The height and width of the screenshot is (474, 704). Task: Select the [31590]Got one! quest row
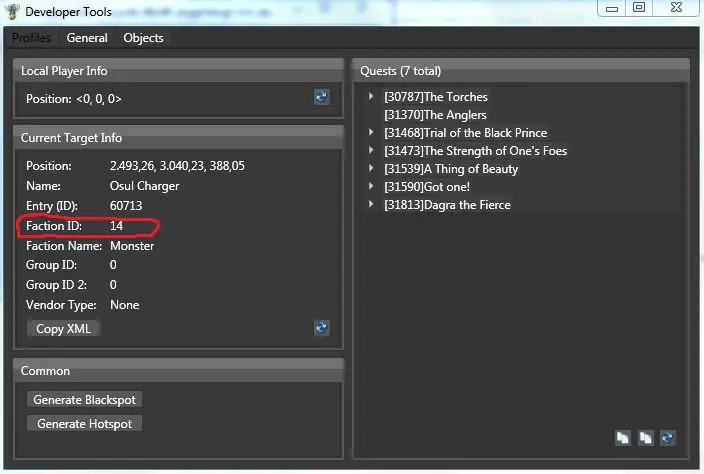pyautogui.click(x=427, y=187)
